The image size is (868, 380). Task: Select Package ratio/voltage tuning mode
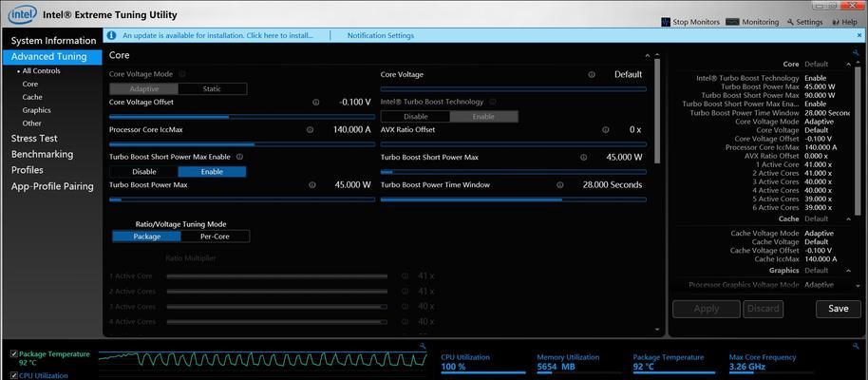(x=146, y=237)
